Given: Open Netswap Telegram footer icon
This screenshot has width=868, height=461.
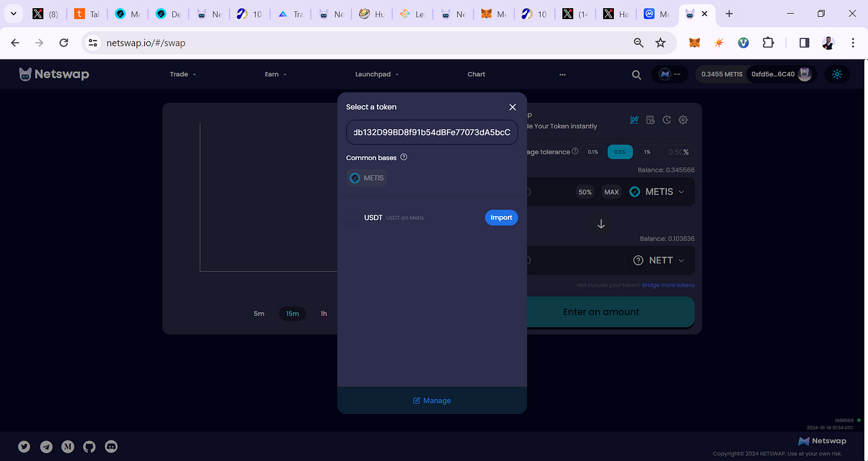Looking at the screenshot, I should [46, 446].
